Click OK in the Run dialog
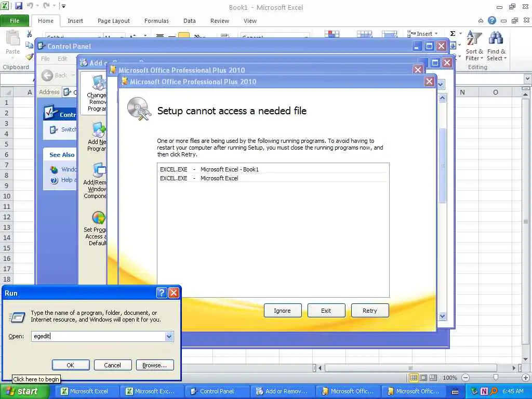This screenshot has height=399, width=532. point(71,365)
